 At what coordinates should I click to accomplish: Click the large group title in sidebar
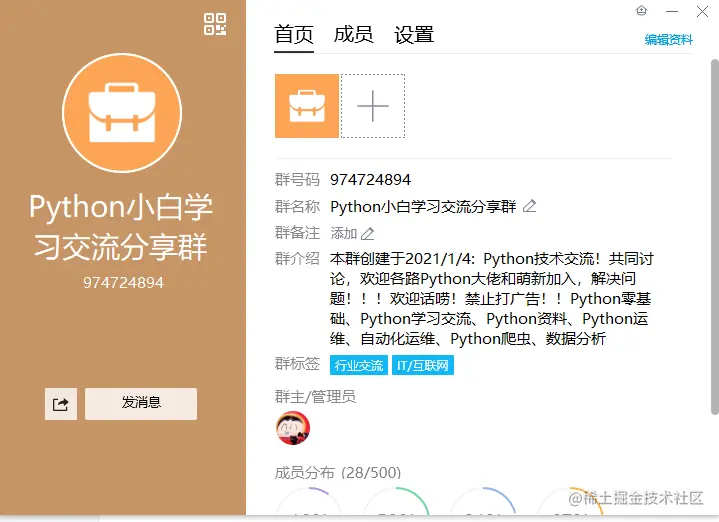(121, 227)
